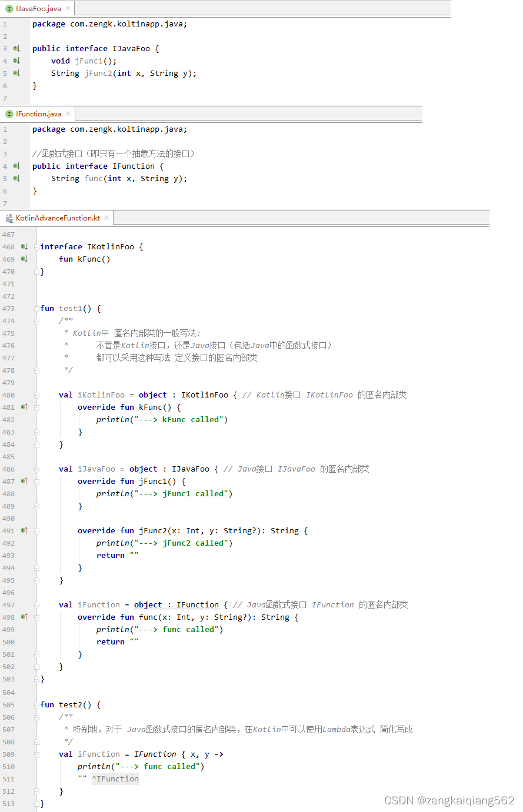The image size is (523, 812).
Task: Click the "---> jFunc1 called" string literal
Action: 181,493
